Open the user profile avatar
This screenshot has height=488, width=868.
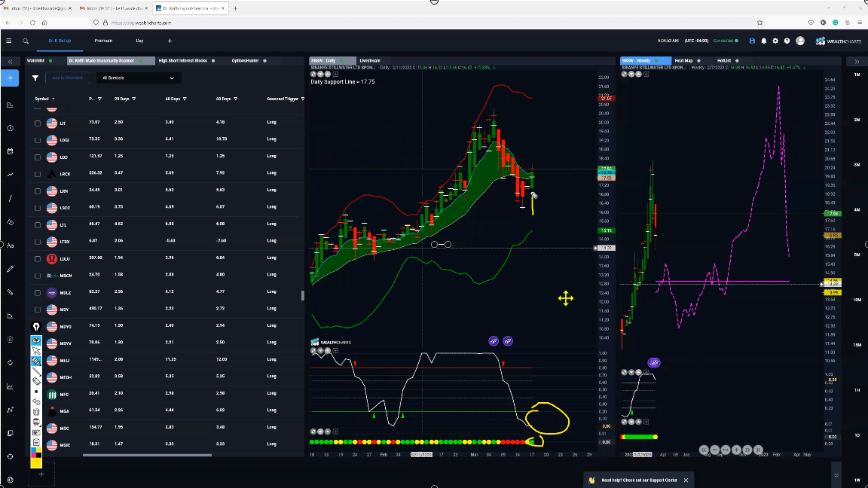coord(800,41)
